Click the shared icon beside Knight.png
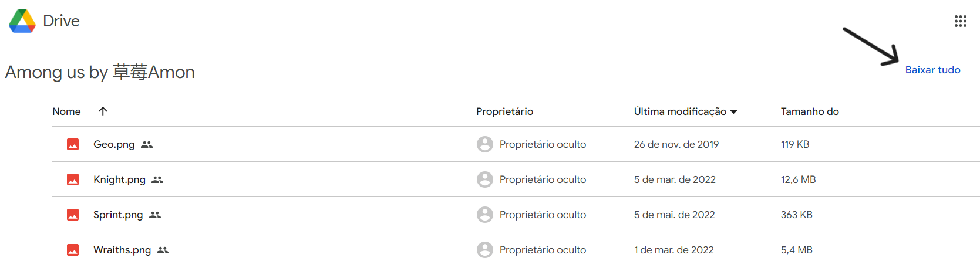This screenshot has height=278, width=980. click(157, 179)
